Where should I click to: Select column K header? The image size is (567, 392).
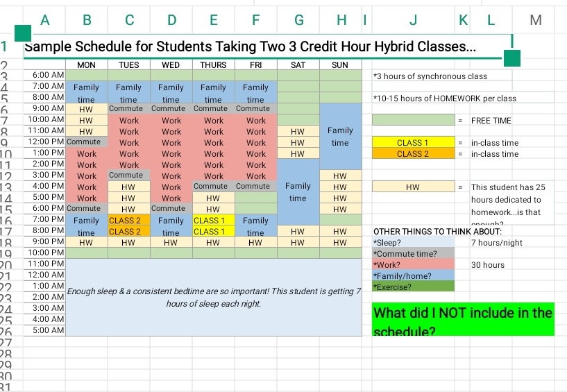(x=462, y=20)
